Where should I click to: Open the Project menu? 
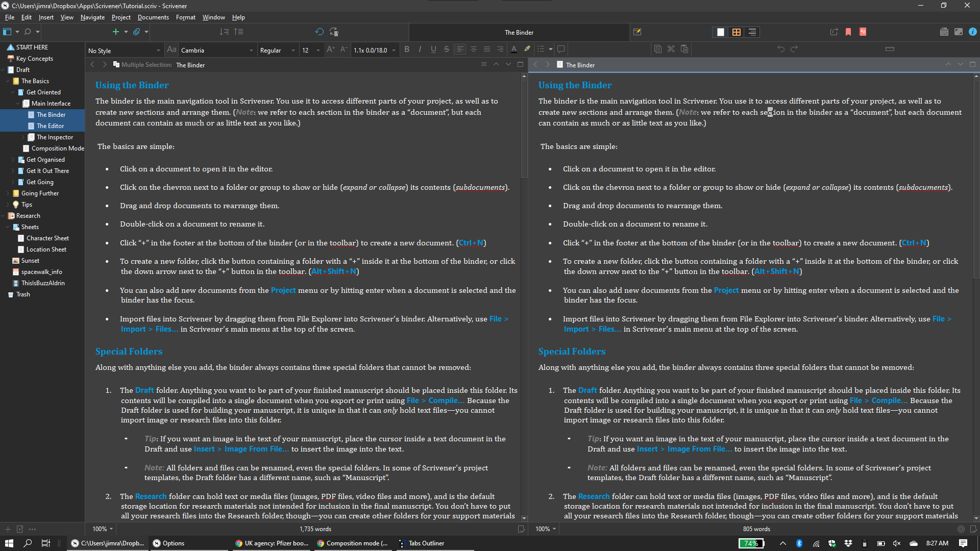(x=121, y=17)
